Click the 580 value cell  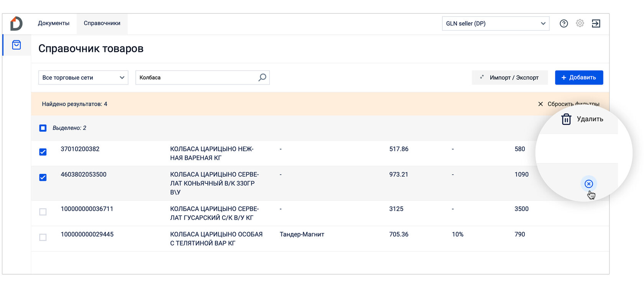click(x=520, y=149)
